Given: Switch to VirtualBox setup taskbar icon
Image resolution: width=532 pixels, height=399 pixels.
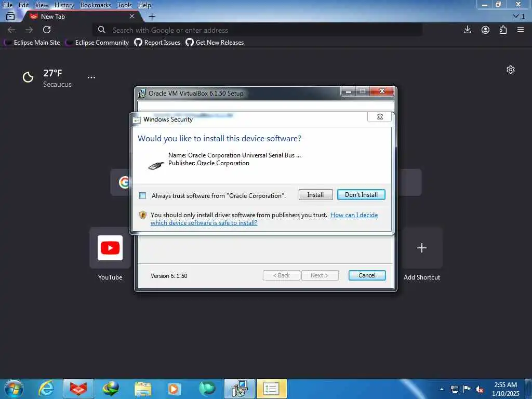Looking at the screenshot, I should [240, 389].
